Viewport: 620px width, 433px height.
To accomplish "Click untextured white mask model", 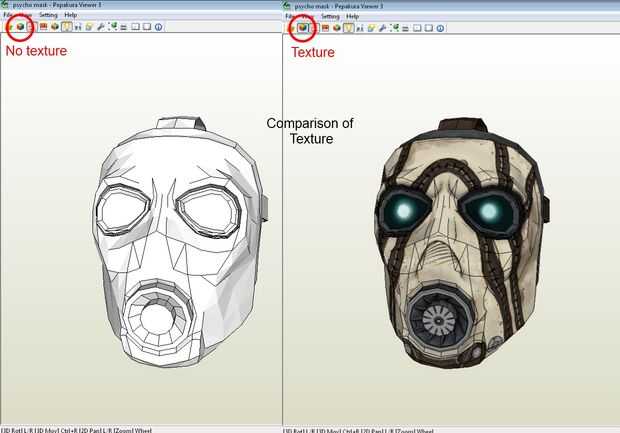I will (180, 242).
